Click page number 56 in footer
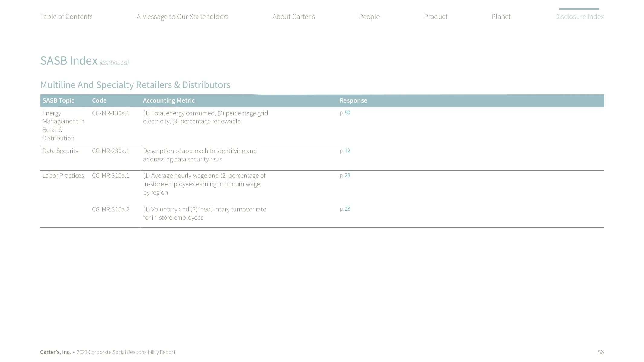The height and width of the screenshot is (362, 644). [600, 352]
